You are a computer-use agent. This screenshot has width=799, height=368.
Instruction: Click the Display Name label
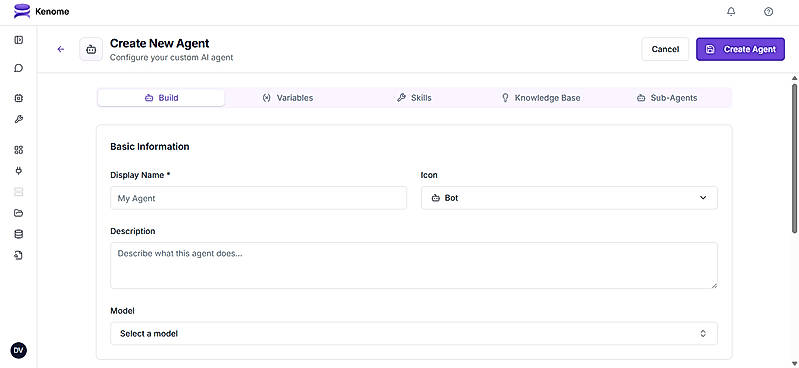click(x=140, y=175)
